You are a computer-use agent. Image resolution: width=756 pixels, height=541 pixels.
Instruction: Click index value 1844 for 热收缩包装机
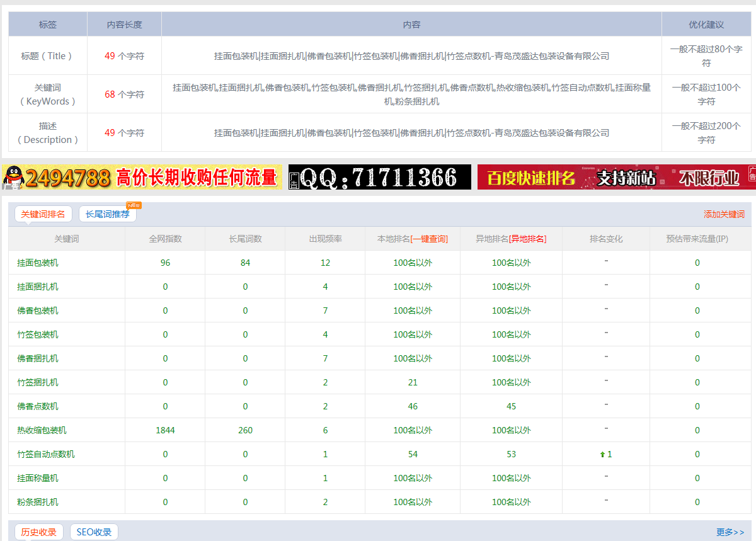[165, 430]
